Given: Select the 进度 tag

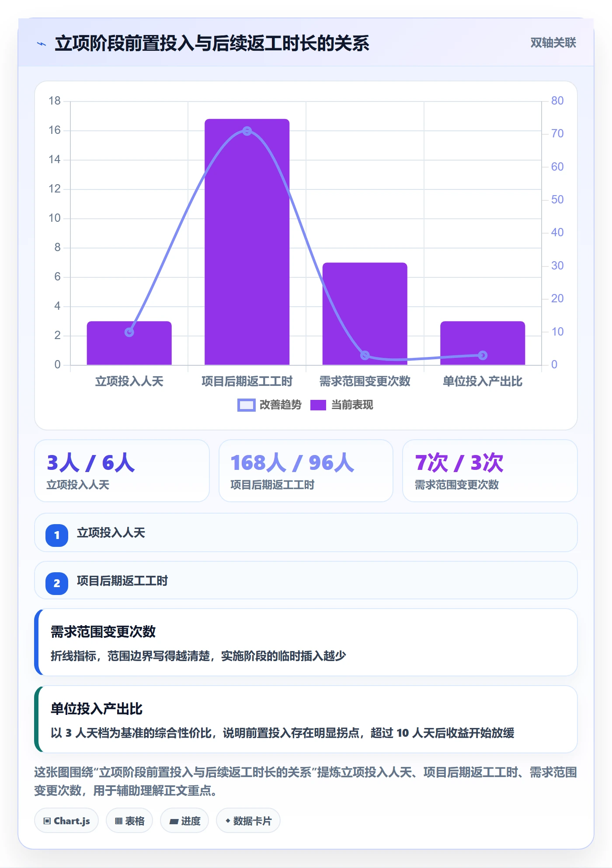Looking at the screenshot, I should pos(184,821).
